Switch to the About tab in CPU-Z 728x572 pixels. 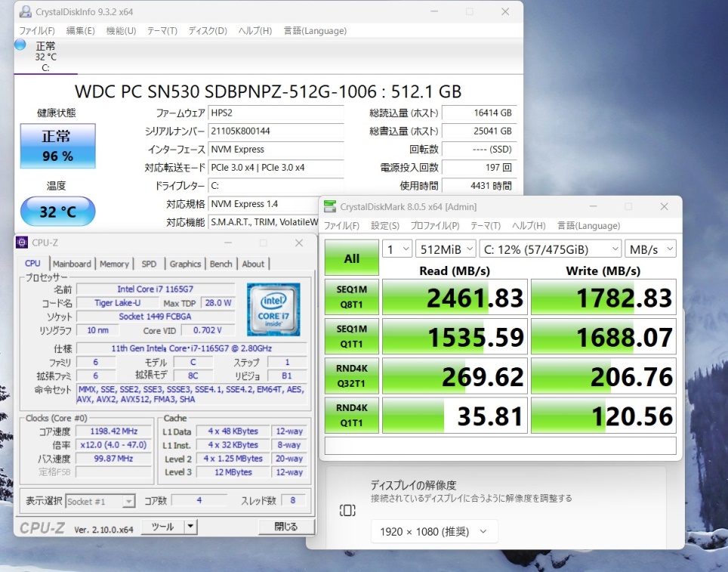click(253, 264)
